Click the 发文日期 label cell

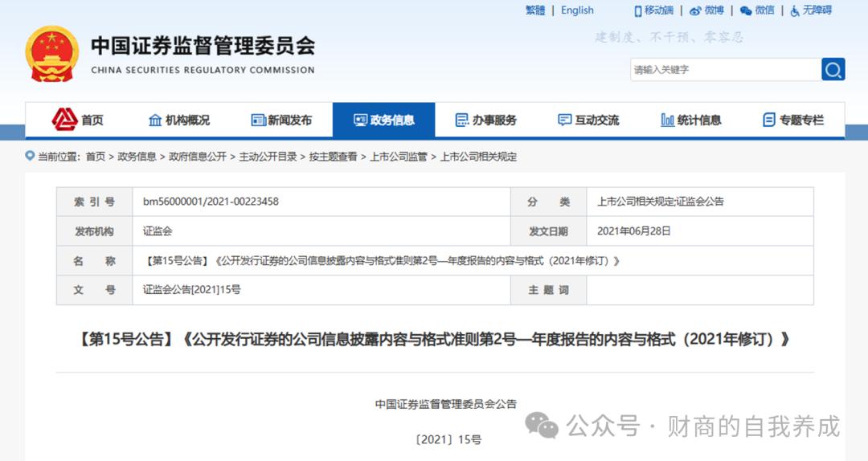(x=549, y=231)
